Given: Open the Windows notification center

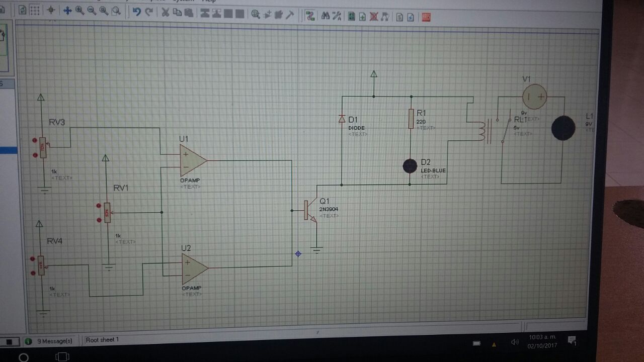Looking at the screenshot, I should click(572, 340).
